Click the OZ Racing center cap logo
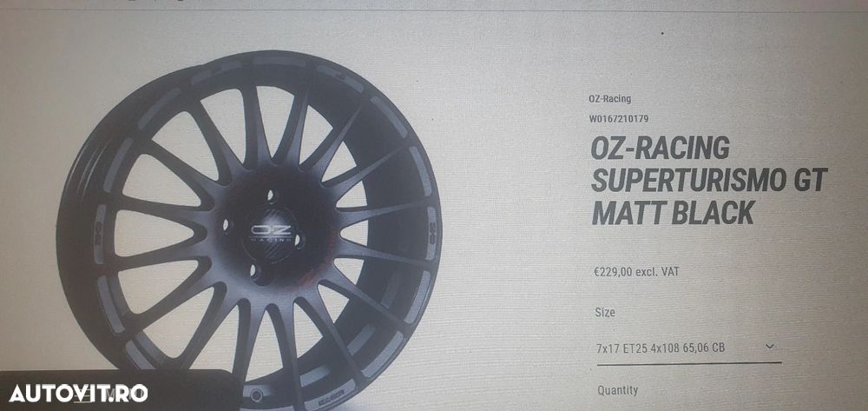This screenshot has width=868, height=411. tap(270, 233)
